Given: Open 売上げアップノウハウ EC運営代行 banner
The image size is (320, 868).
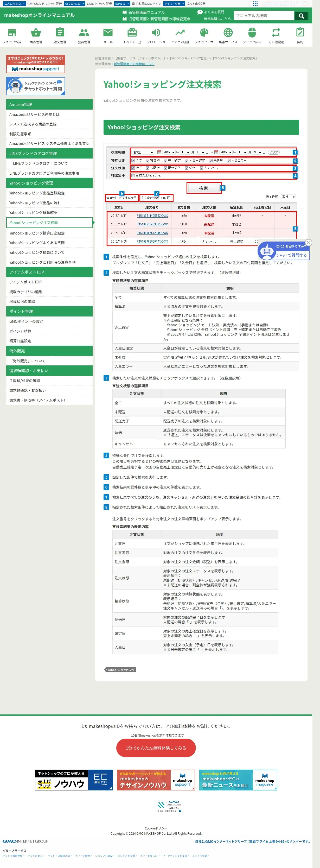Looking at the screenshot, I should click(74, 780).
